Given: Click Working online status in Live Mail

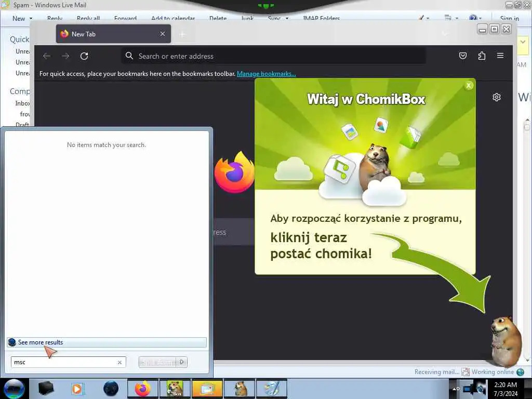Looking at the screenshot, I should (493, 372).
